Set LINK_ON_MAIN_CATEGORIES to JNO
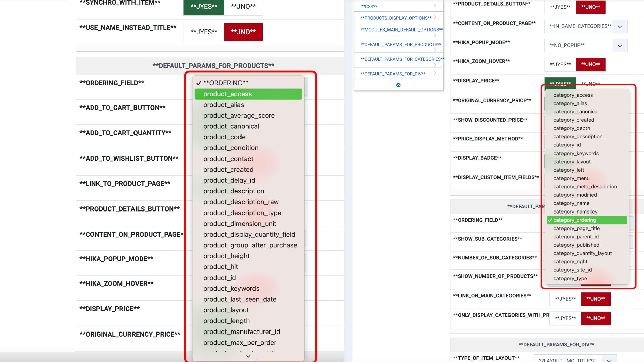Image resolution: width=644 pixels, height=362 pixels. pyautogui.click(x=596, y=299)
